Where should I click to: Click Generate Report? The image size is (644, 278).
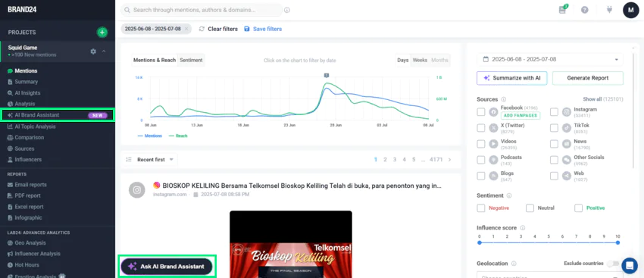[x=588, y=78]
